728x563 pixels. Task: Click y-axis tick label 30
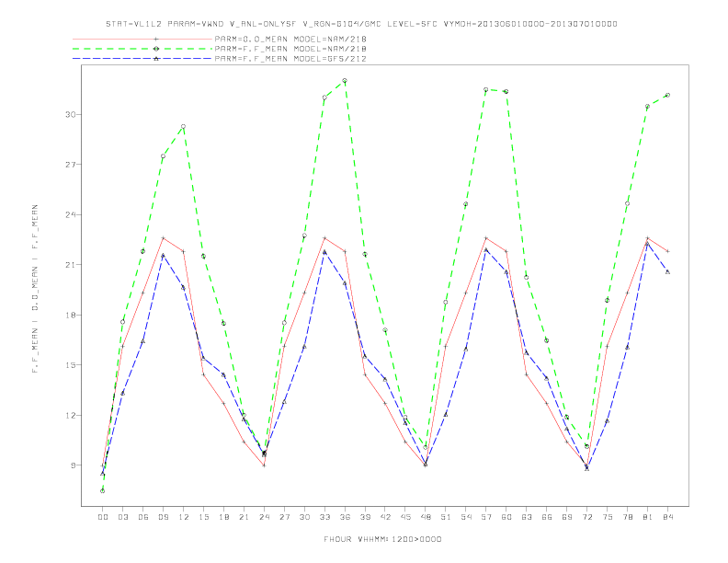pos(70,114)
